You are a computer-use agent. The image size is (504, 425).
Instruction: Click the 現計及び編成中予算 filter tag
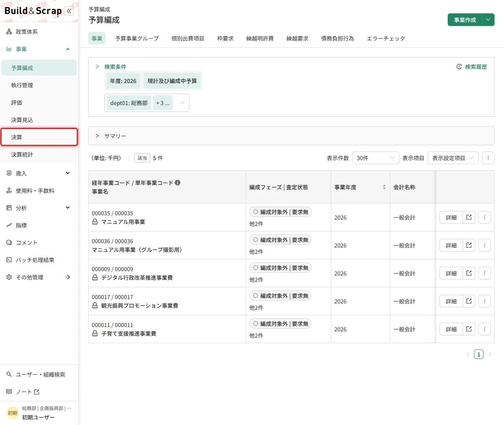172,81
